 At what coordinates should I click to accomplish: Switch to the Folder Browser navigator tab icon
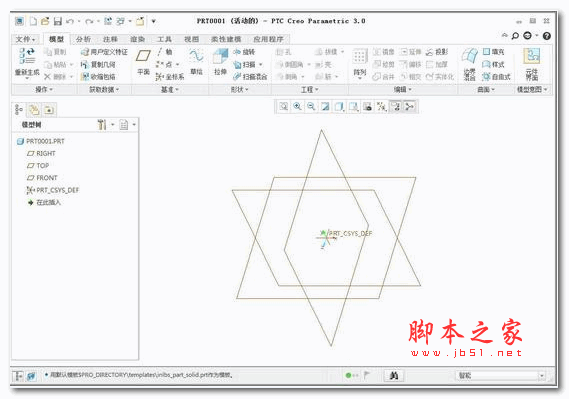(x=34, y=110)
